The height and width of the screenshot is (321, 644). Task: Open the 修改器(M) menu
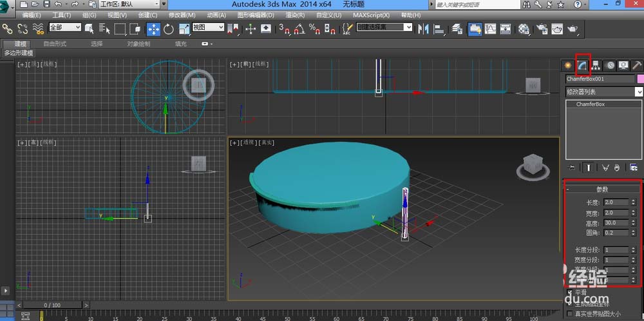[x=182, y=15]
